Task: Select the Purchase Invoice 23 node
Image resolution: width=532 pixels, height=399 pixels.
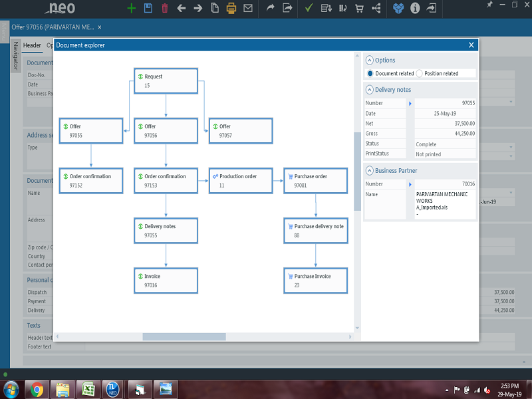Action: click(x=315, y=280)
